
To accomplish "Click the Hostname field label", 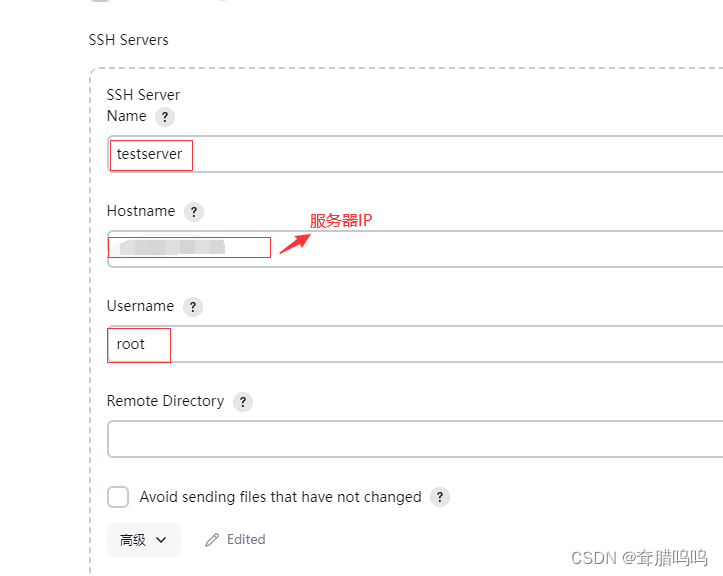I will tap(141, 212).
